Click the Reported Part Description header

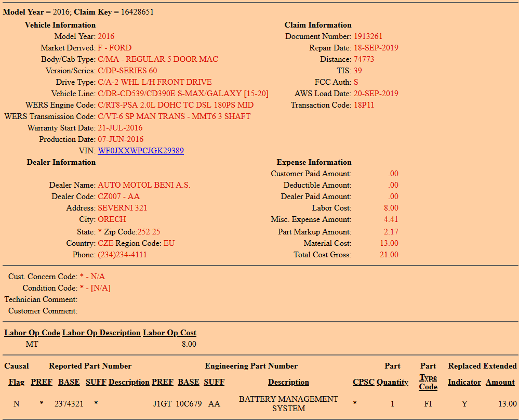click(x=129, y=382)
